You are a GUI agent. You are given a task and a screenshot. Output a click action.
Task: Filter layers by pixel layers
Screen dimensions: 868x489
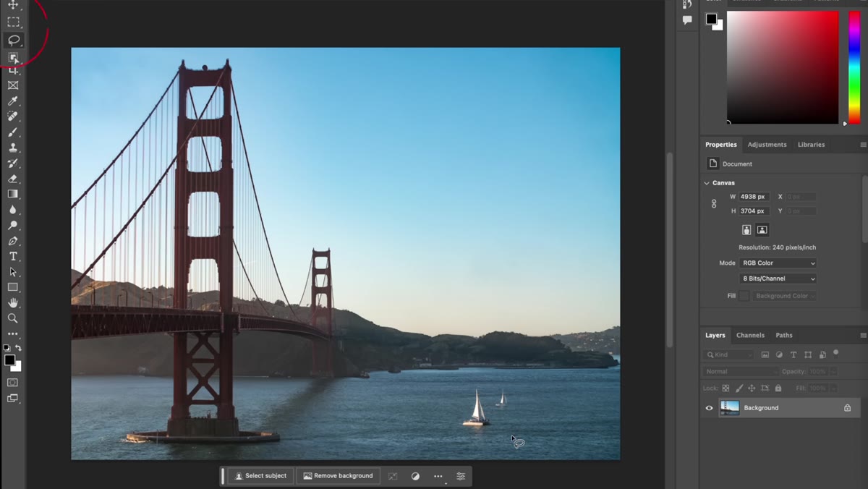tap(765, 355)
